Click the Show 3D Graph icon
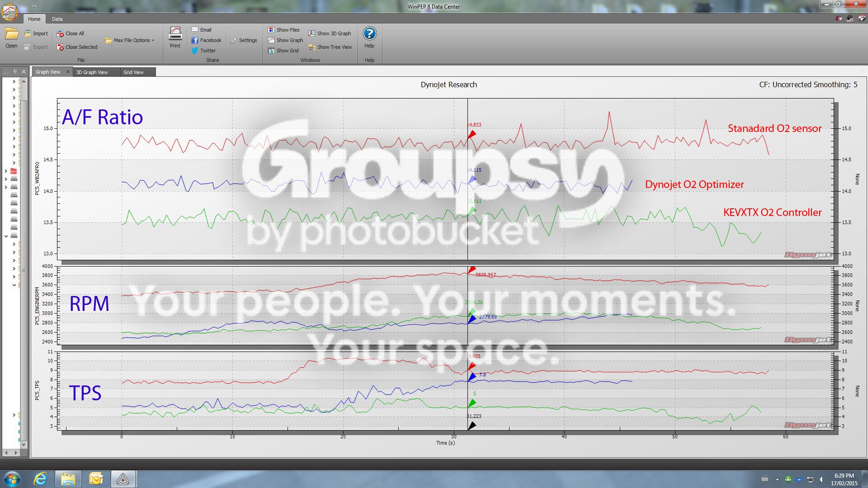Screen dimensions: 868x488 click(x=312, y=33)
